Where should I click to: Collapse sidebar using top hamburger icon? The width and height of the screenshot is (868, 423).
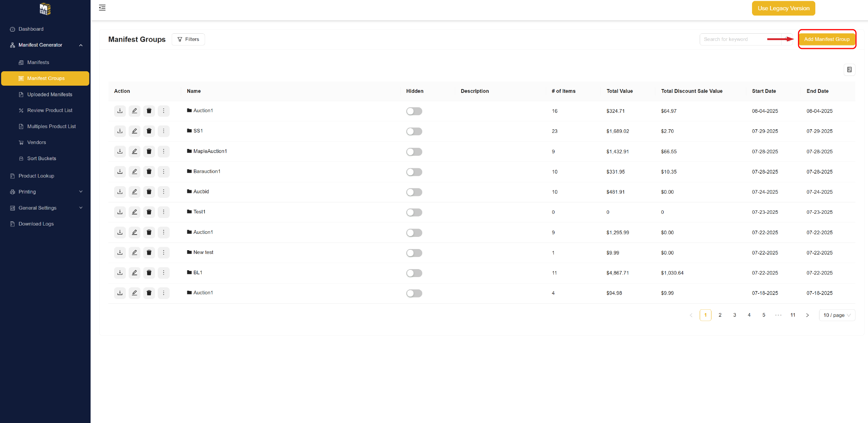[x=102, y=8]
